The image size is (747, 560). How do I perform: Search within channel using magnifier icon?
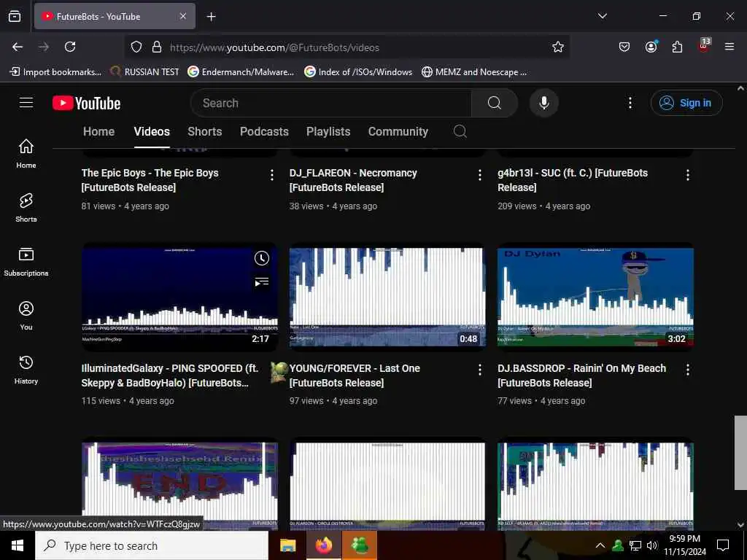[x=460, y=131]
